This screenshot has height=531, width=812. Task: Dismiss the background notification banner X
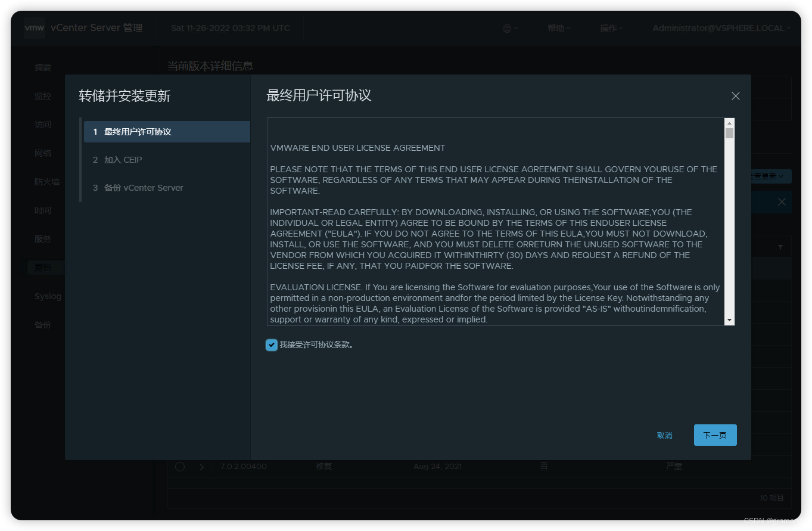pos(782,202)
